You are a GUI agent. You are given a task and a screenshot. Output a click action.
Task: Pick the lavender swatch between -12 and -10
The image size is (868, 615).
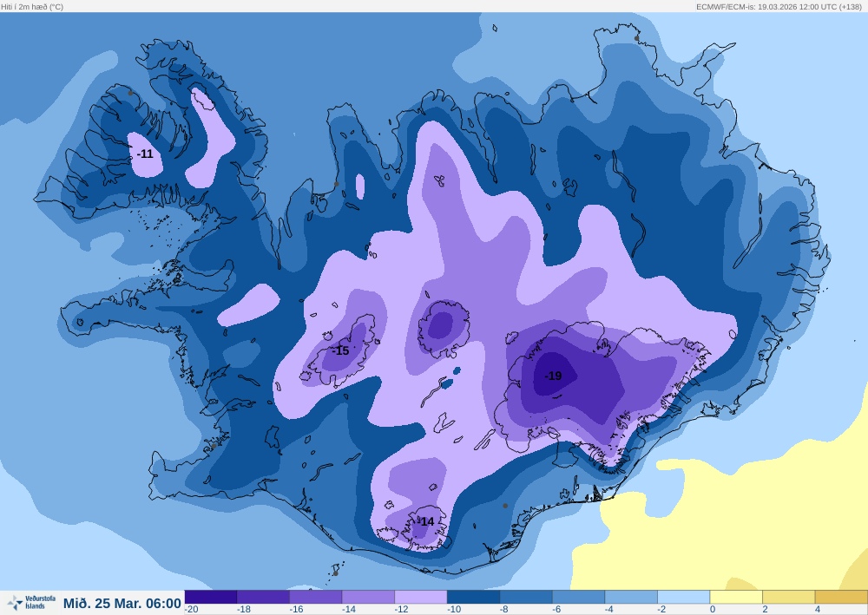[421, 597]
